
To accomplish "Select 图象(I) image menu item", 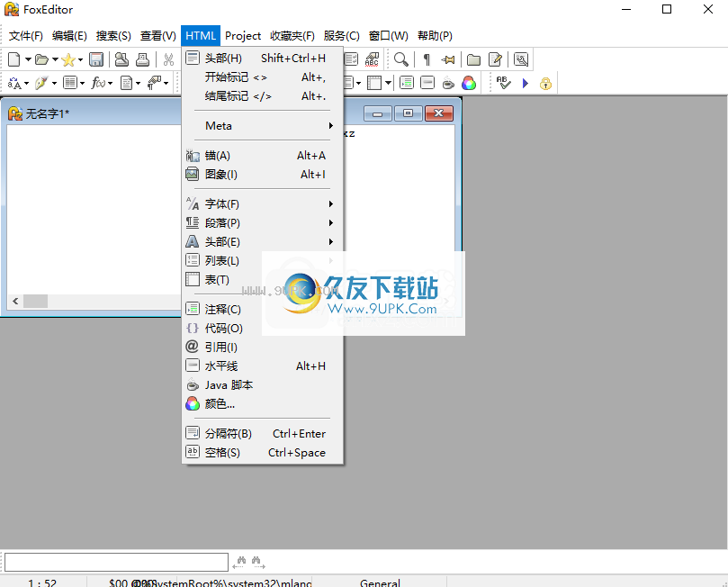I will pyautogui.click(x=263, y=175).
